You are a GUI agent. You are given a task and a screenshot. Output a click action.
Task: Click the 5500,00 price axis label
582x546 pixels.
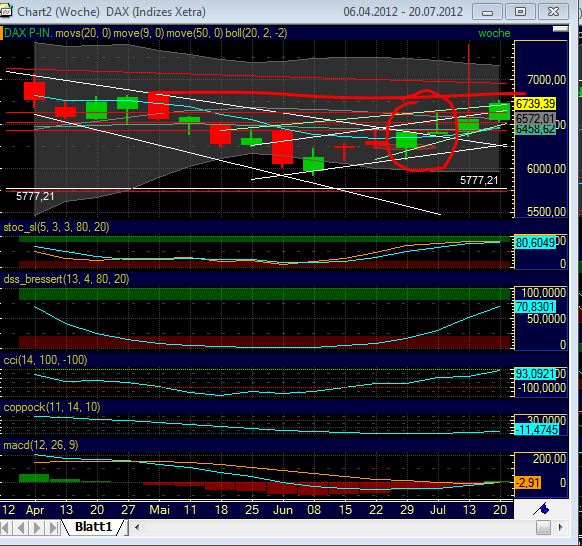[x=546, y=211]
